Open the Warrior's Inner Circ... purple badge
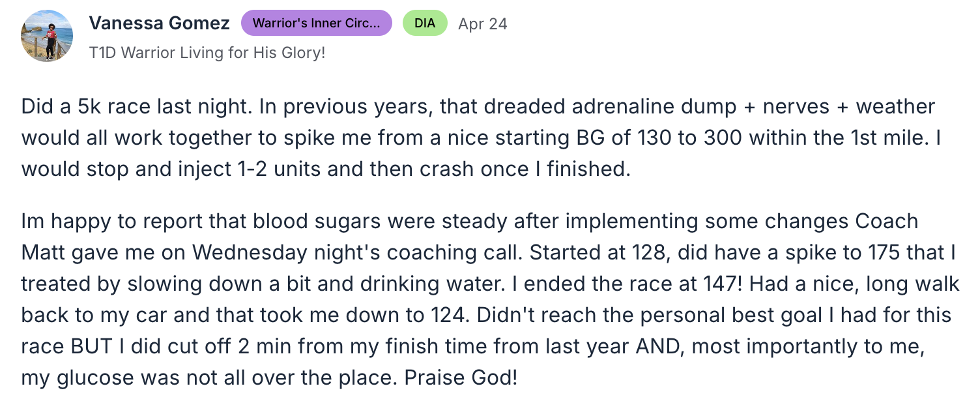 pos(317,23)
